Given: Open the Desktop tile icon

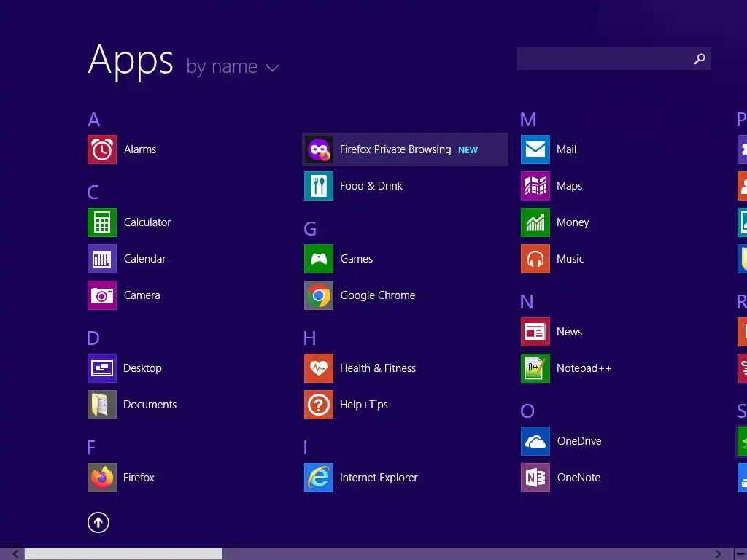Looking at the screenshot, I should [102, 368].
